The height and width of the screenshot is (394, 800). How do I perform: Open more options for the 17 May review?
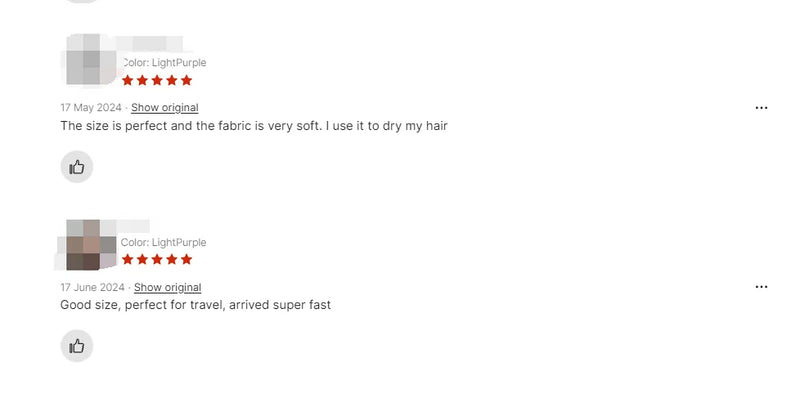point(761,108)
